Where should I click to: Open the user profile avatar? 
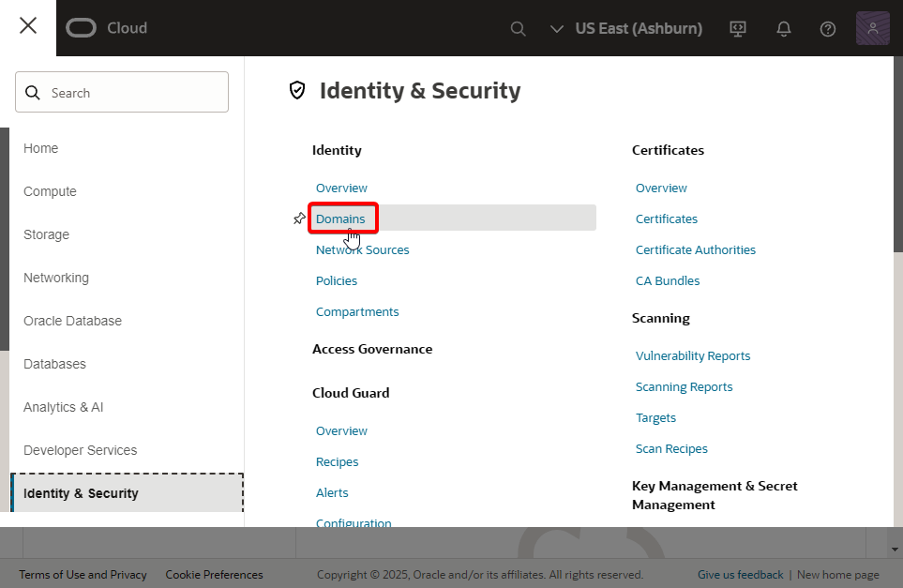point(872,28)
